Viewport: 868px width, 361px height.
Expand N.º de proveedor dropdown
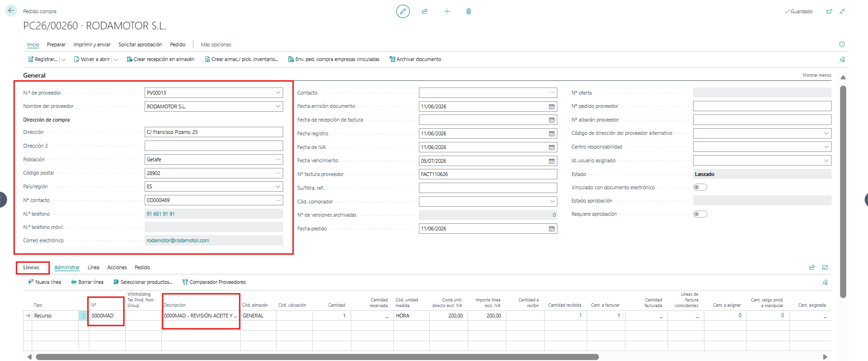(x=278, y=93)
